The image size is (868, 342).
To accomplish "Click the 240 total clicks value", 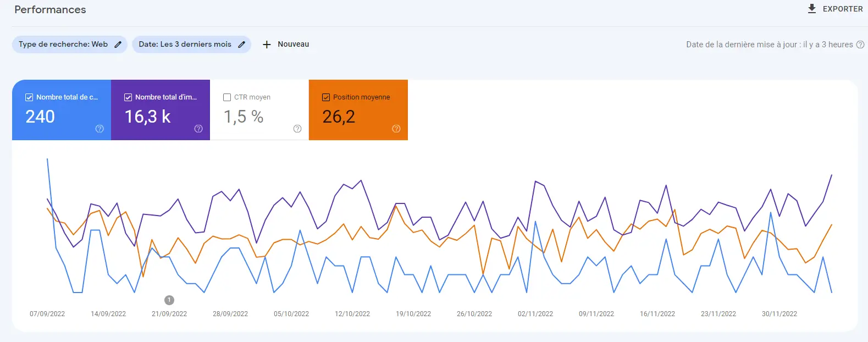I will pyautogui.click(x=40, y=117).
